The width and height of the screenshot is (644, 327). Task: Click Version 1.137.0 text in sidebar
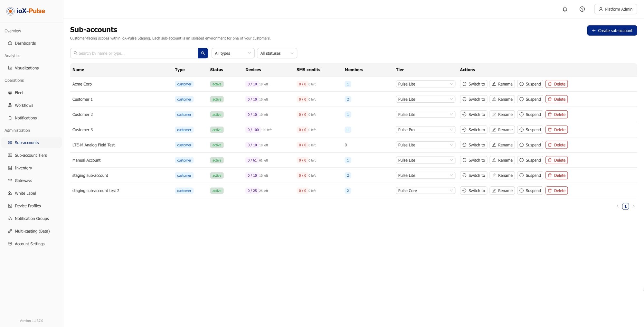[31, 321]
